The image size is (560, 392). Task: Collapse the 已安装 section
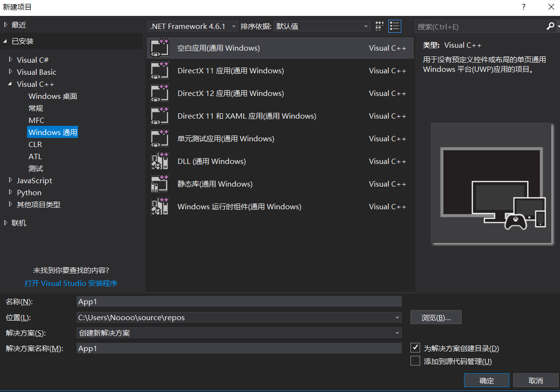coord(5,41)
